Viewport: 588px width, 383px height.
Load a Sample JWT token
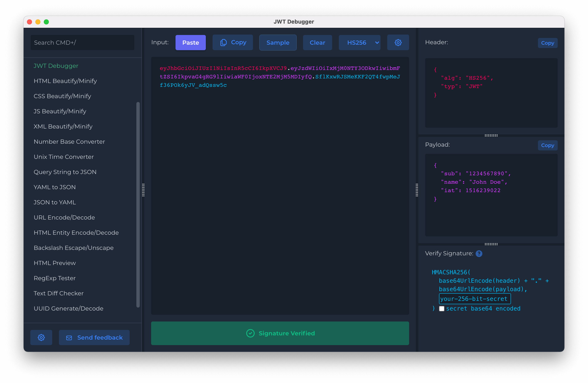[x=278, y=42]
